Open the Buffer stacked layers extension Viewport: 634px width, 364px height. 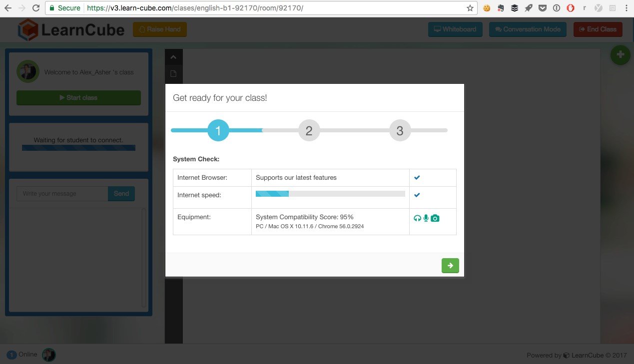[515, 8]
